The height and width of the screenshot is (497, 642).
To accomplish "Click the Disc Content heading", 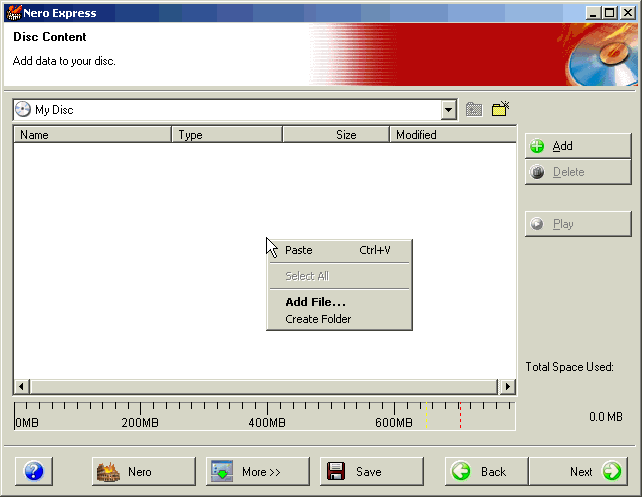I will click(50, 37).
